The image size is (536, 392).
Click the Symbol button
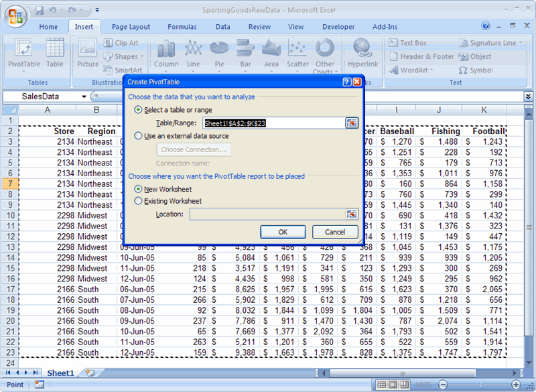pyautogui.click(x=476, y=70)
